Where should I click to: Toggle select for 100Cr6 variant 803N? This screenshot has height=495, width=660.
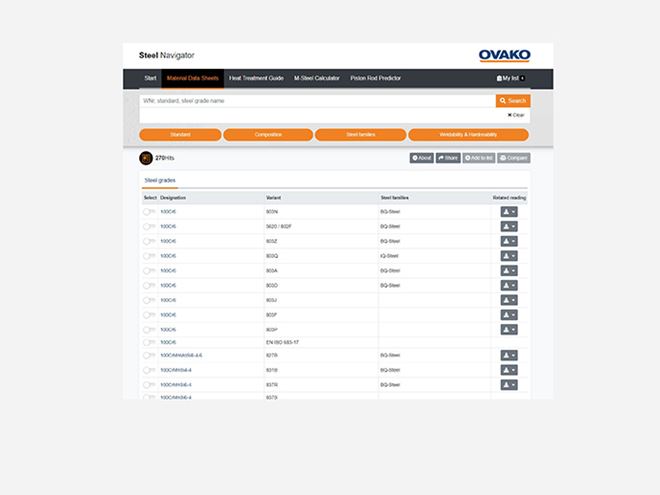tap(149, 212)
